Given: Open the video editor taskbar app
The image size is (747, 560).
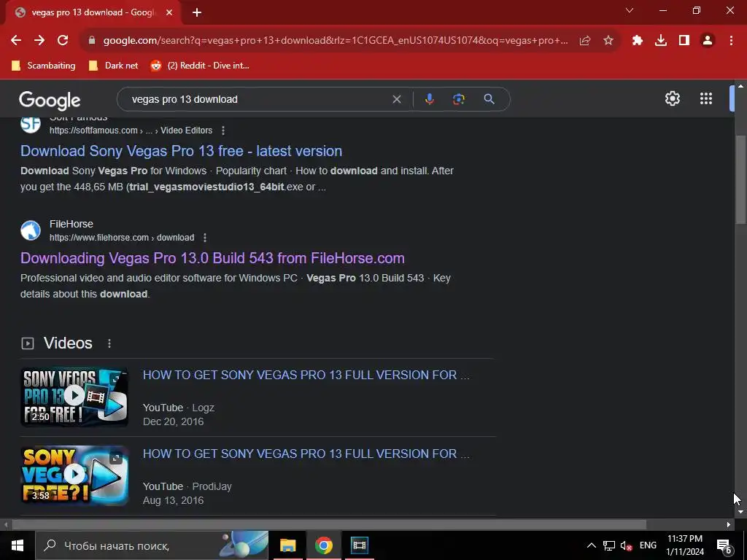Looking at the screenshot, I should 359,545.
